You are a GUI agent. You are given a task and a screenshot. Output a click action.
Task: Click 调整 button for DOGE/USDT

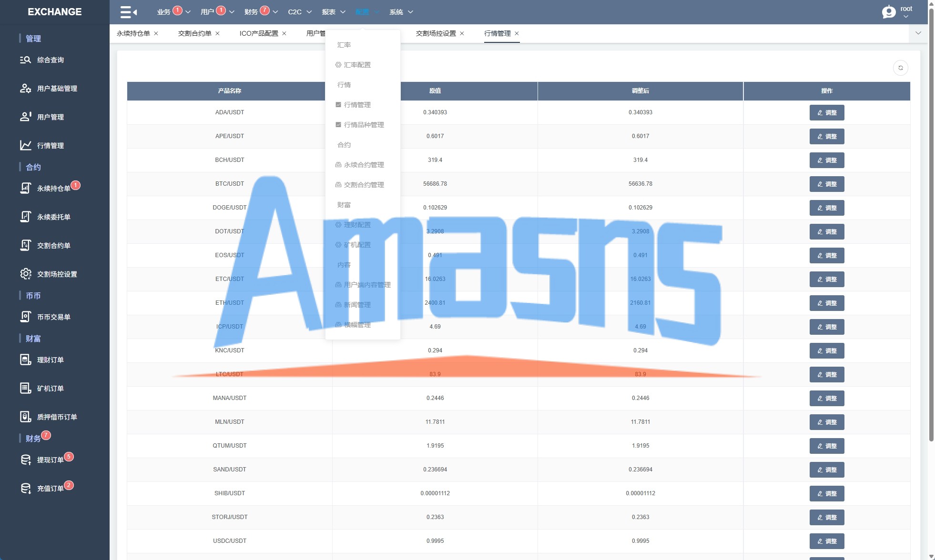[x=827, y=208]
